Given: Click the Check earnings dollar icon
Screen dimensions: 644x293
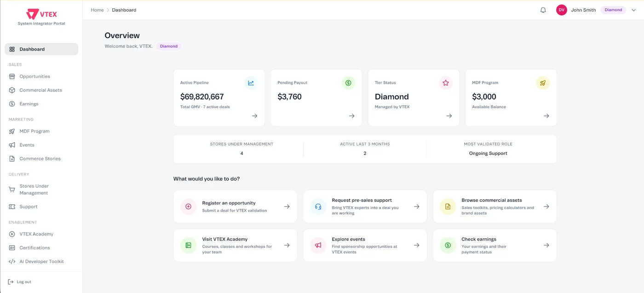Looking at the screenshot, I should click(448, 246).
